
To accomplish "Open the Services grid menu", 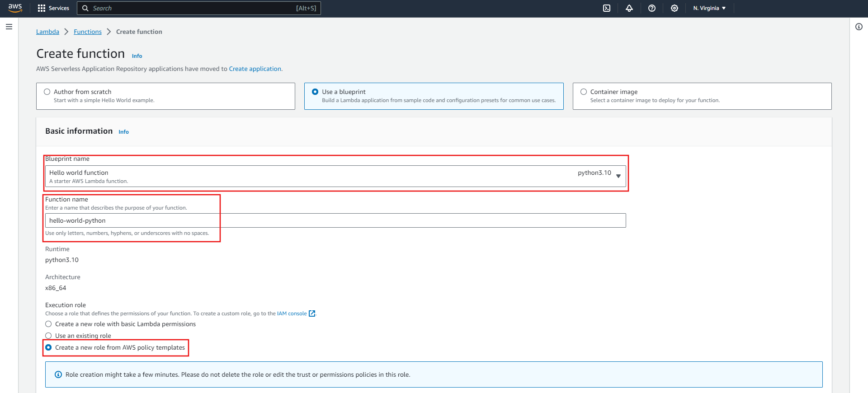I will pyautogui.click(x=53, y=8).
